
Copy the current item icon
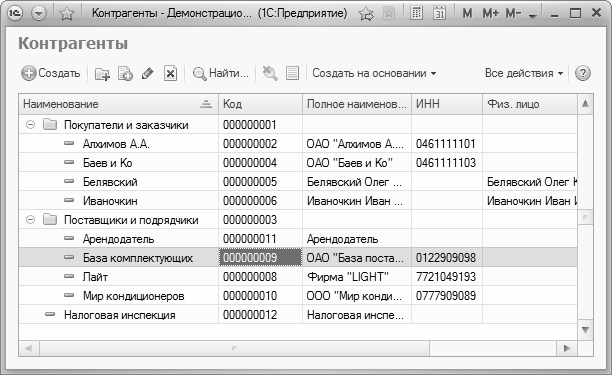(x=125, y=73)
